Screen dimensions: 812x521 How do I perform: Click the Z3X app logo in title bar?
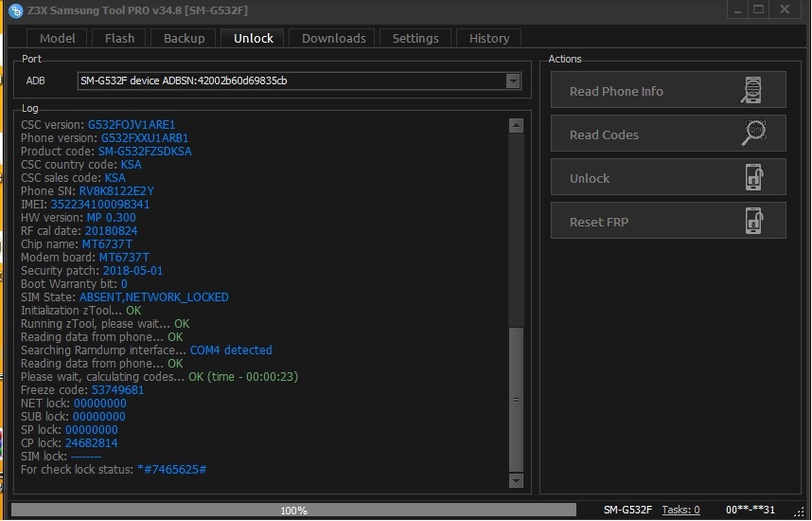[15, 10]
